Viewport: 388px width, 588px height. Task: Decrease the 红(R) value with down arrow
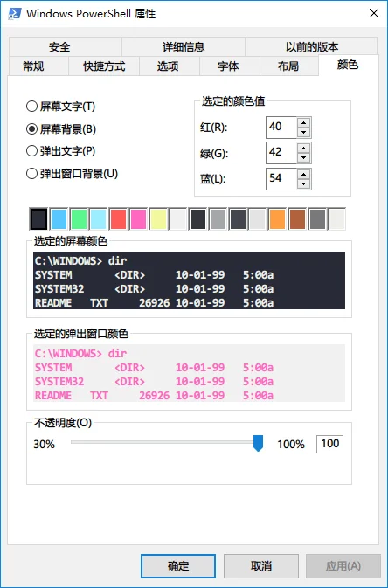(303, 133)
